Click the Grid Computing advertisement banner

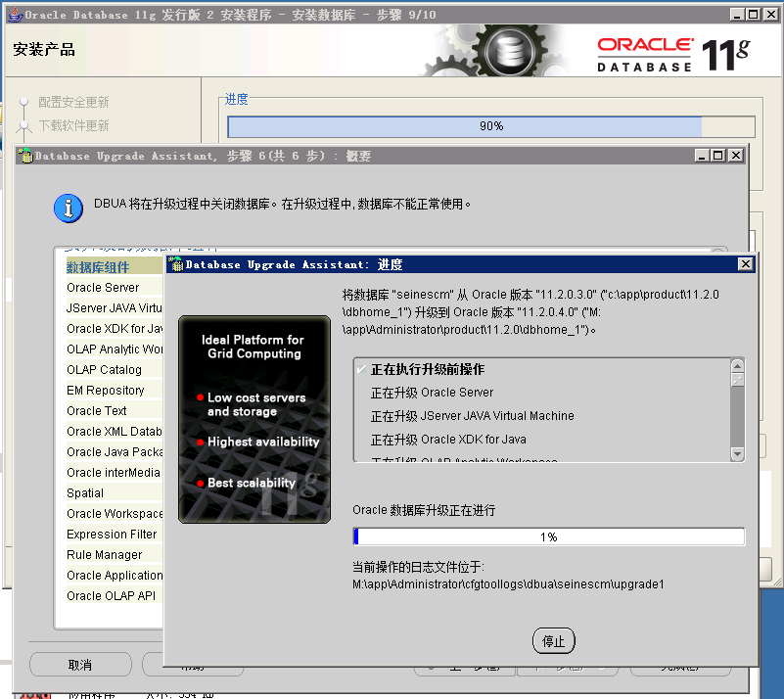point(254,419)
